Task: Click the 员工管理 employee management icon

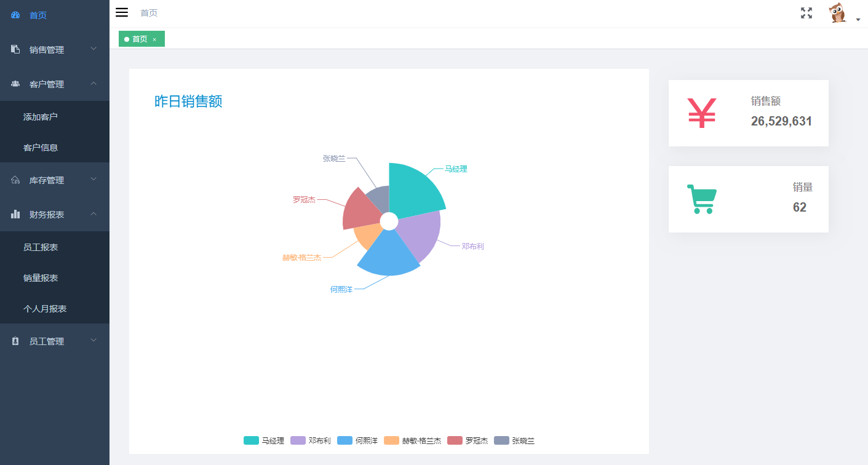Action: click(x=15, y=340)
